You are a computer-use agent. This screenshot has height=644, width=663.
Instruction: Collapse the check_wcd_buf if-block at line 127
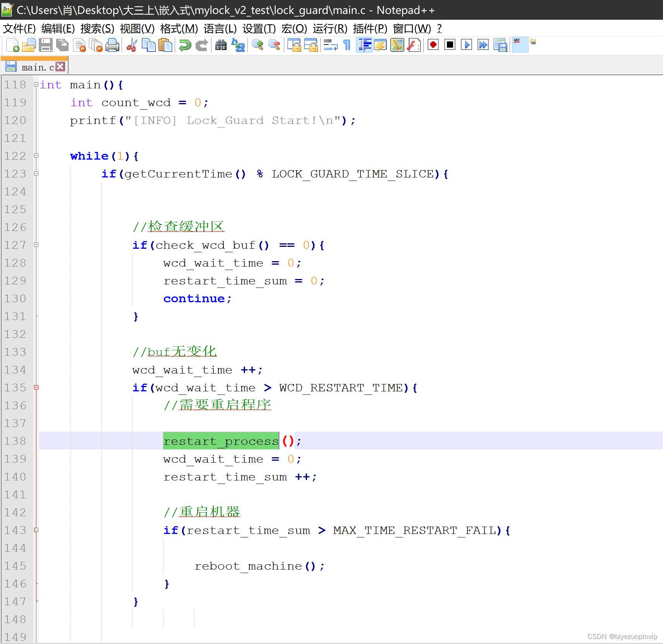[x=36, y=245]
